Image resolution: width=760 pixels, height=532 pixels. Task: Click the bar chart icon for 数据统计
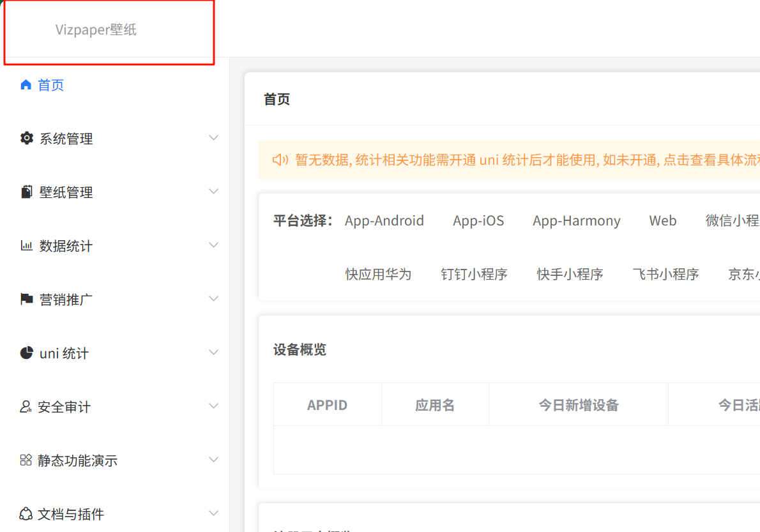click(26, 245)
